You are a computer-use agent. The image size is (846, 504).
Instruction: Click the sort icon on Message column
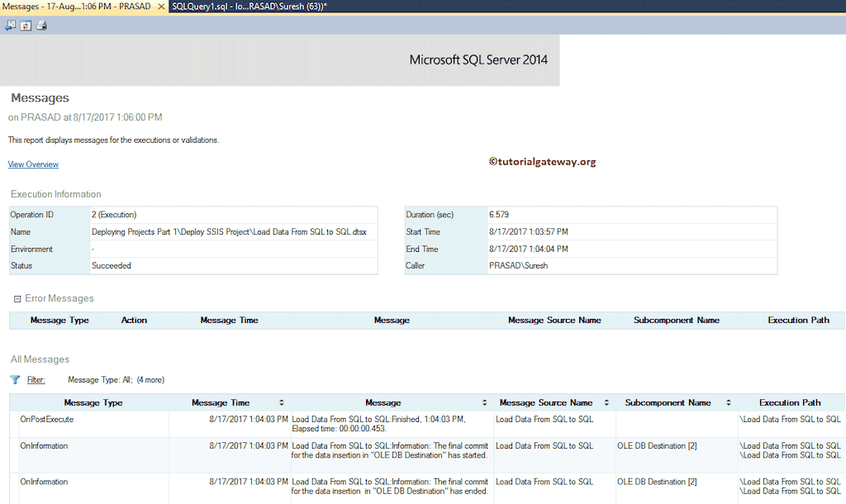click(x=486, y=402)
